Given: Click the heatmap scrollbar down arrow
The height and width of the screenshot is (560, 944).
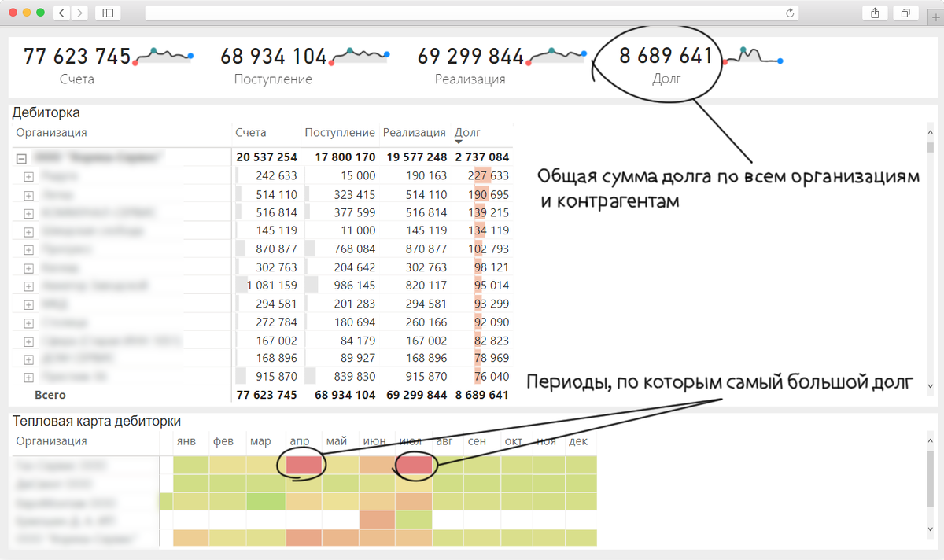Looking at the screenshot, I should coord(931,530).
